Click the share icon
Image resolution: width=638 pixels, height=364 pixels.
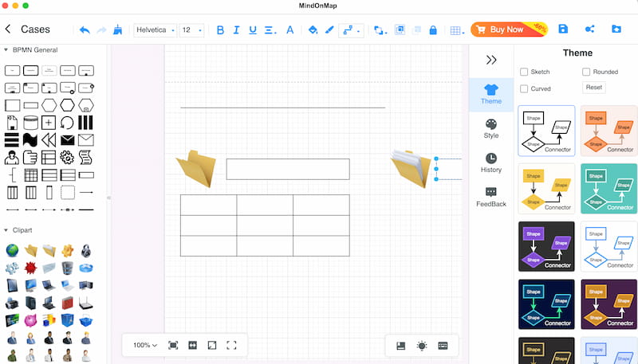point(589,29)
